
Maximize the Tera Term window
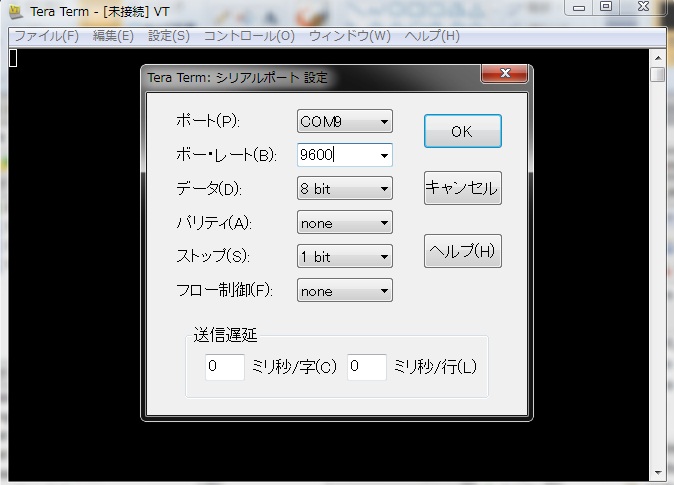(606, 7)
